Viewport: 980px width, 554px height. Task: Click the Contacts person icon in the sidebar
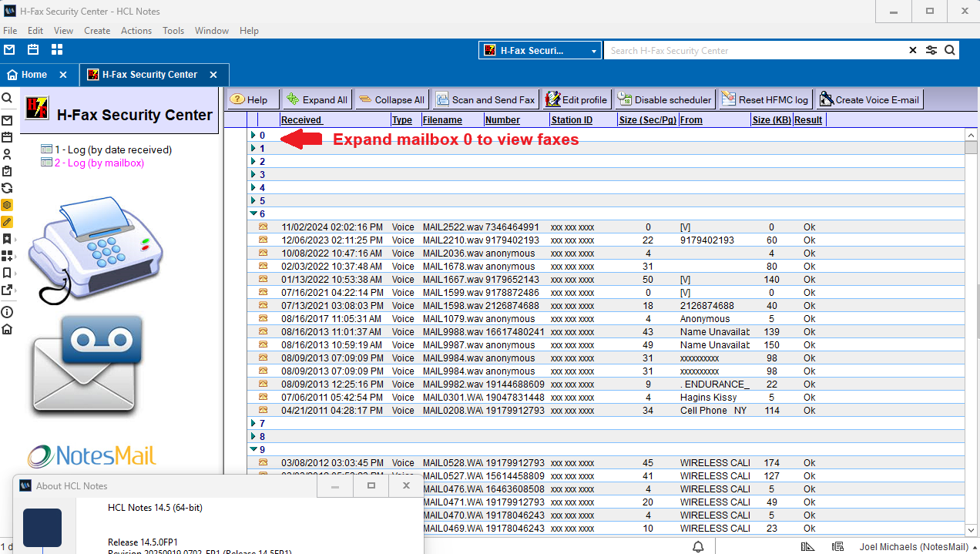click(7, 154)
